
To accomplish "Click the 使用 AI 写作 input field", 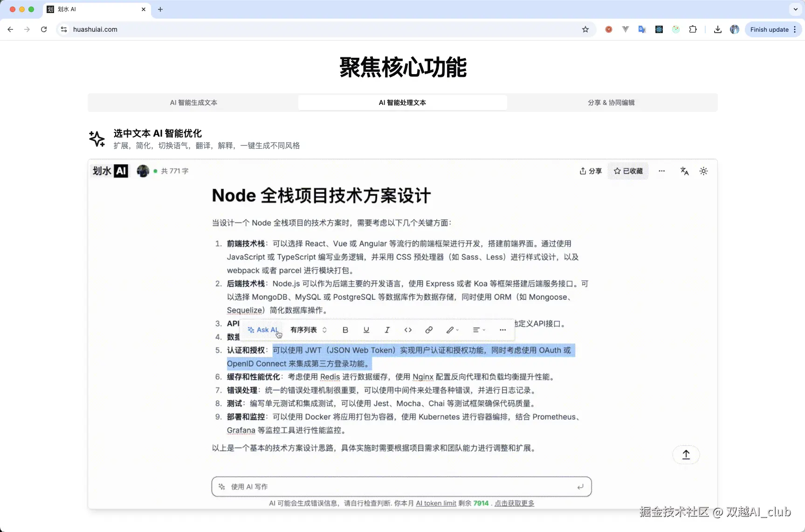I will [401, 486].
